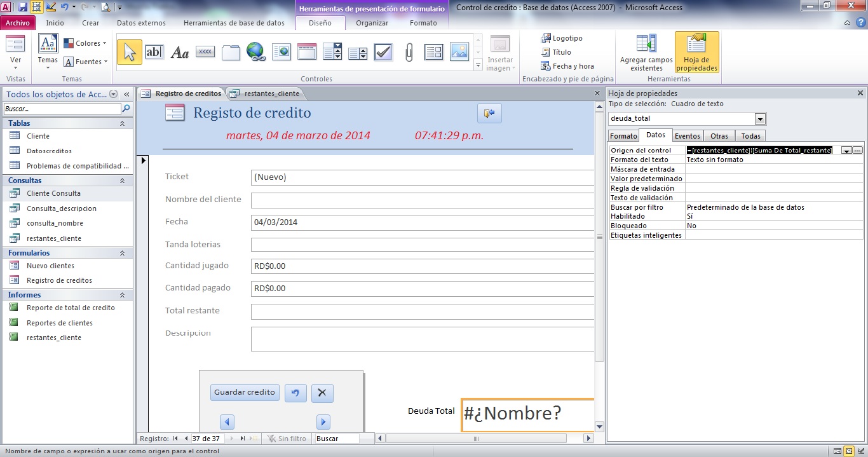
Task: Click the horizontal scrollbar thumb of form
Action: click(476, 439)
